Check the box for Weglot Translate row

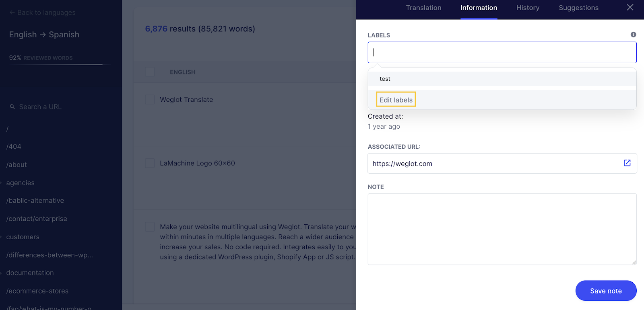tap(150, 99)
